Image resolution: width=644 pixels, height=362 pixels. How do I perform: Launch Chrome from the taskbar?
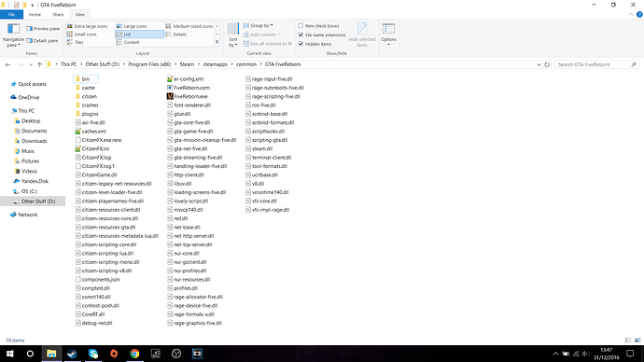coord(134,354)
